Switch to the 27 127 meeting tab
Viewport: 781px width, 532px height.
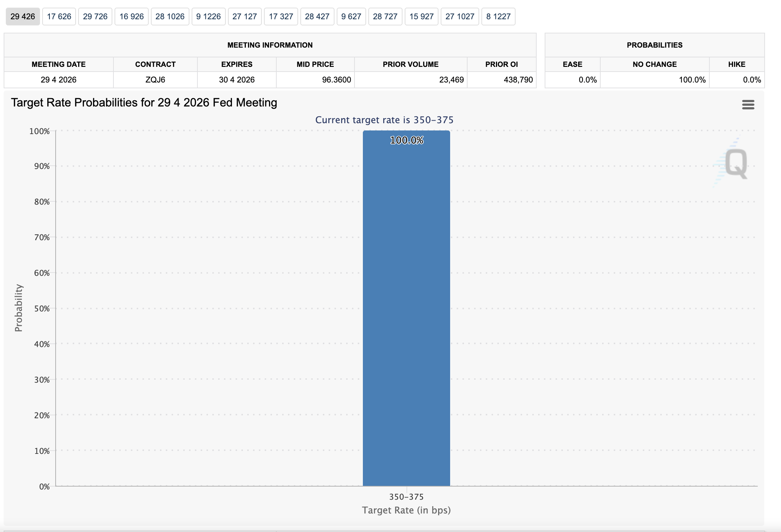tap(245, 17)
